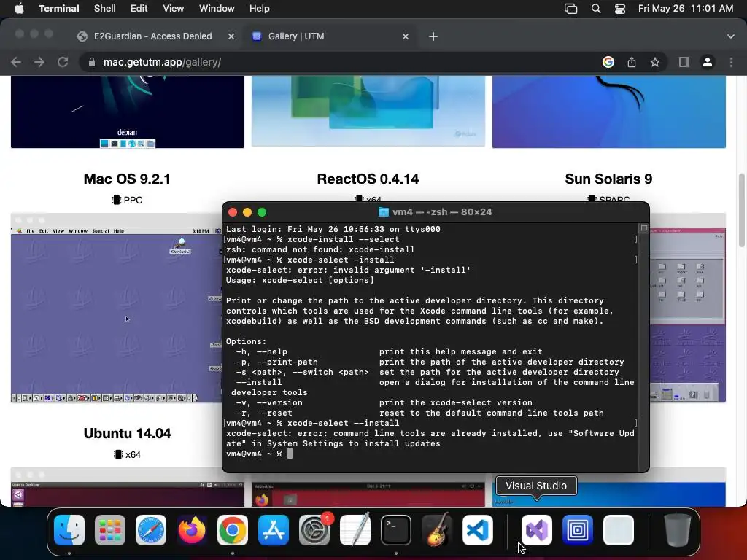
Task: Open Chrome three-dot menu
Action: [x=731, y=62]
